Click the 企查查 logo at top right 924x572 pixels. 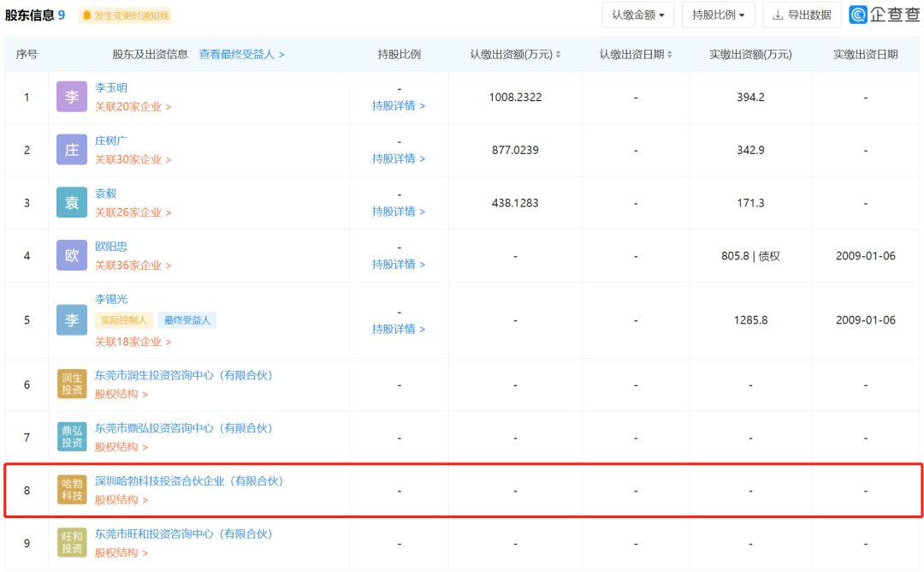[x=884, y=15]
